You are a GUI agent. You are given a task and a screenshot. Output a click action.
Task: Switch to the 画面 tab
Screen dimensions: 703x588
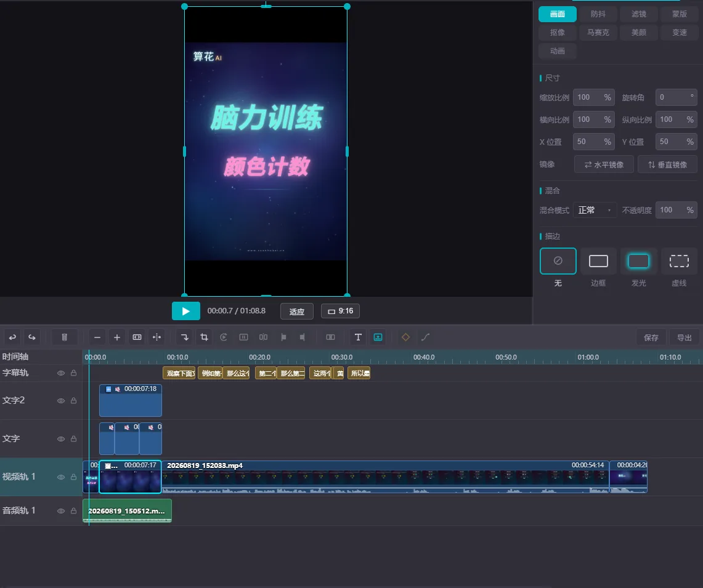tap(558, 14)
